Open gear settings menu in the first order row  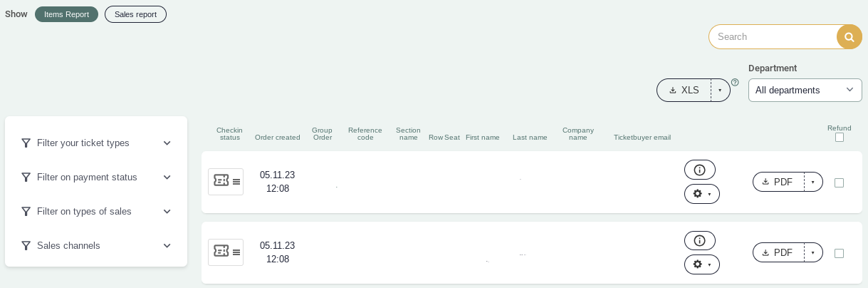(x=702, y=194)
